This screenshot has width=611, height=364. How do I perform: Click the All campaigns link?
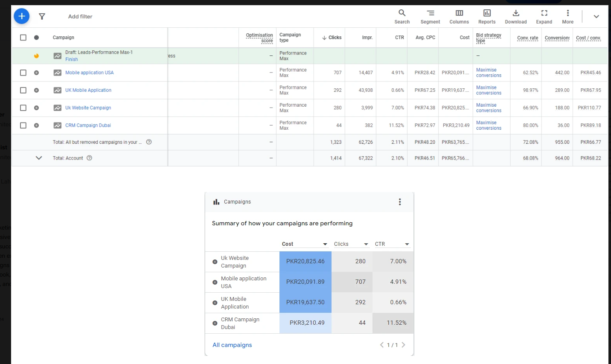(x=232, y=345)
